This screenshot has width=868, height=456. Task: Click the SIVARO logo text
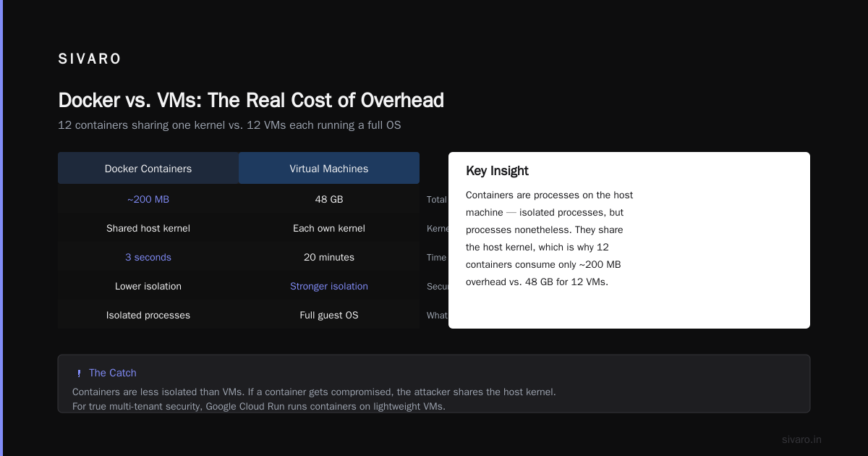click(90, 59)
